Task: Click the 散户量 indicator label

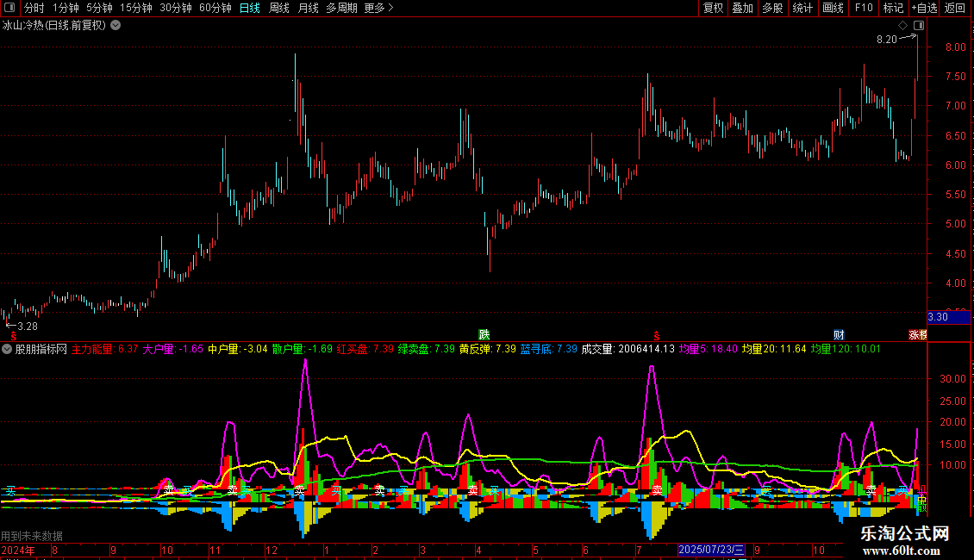Action: coord(303,349)
